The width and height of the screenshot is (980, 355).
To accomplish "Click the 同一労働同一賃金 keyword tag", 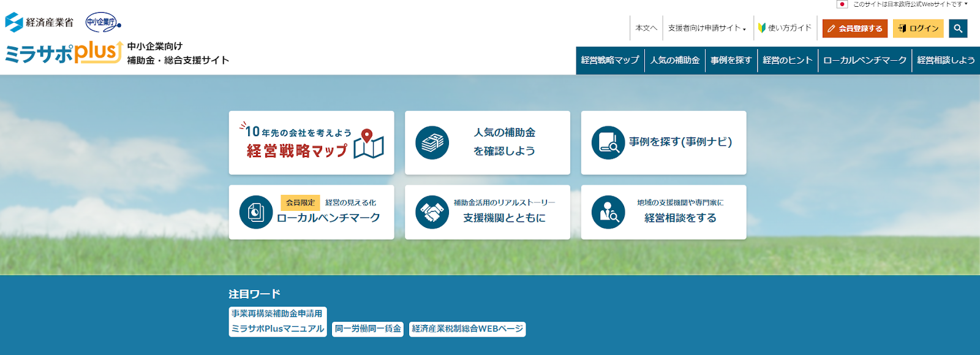I will click(x=368, y=329).
